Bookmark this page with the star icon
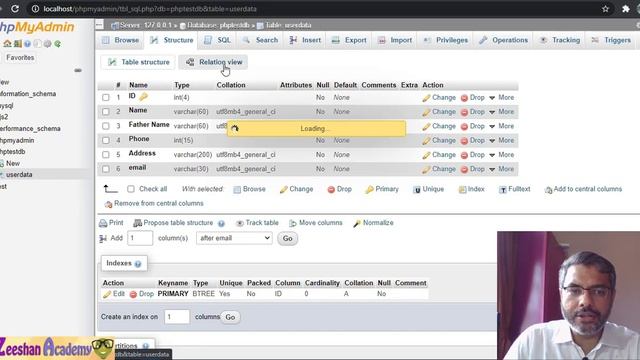 [605, 9]
